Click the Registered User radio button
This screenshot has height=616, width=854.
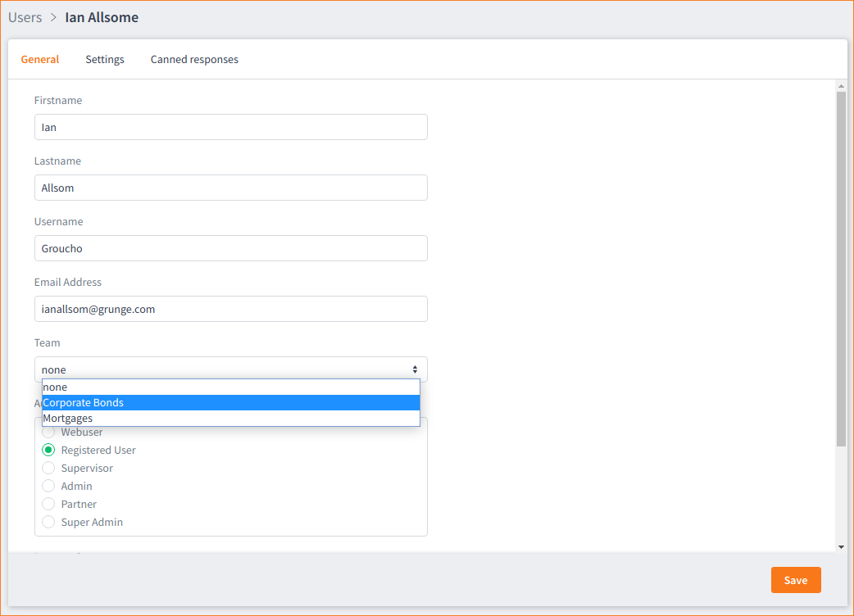point(49,450)
